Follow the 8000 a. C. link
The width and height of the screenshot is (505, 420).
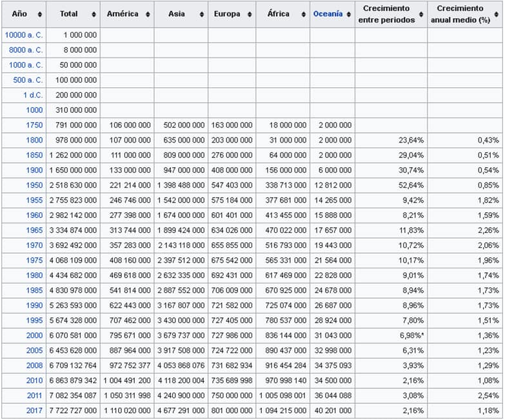point(26,50)
